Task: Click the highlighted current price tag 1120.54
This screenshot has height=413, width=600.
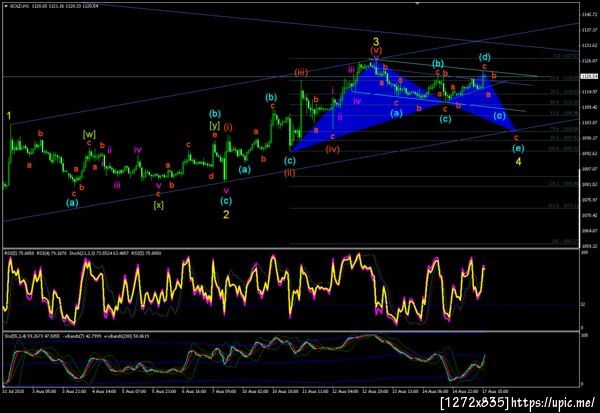Action: [589, 77]
